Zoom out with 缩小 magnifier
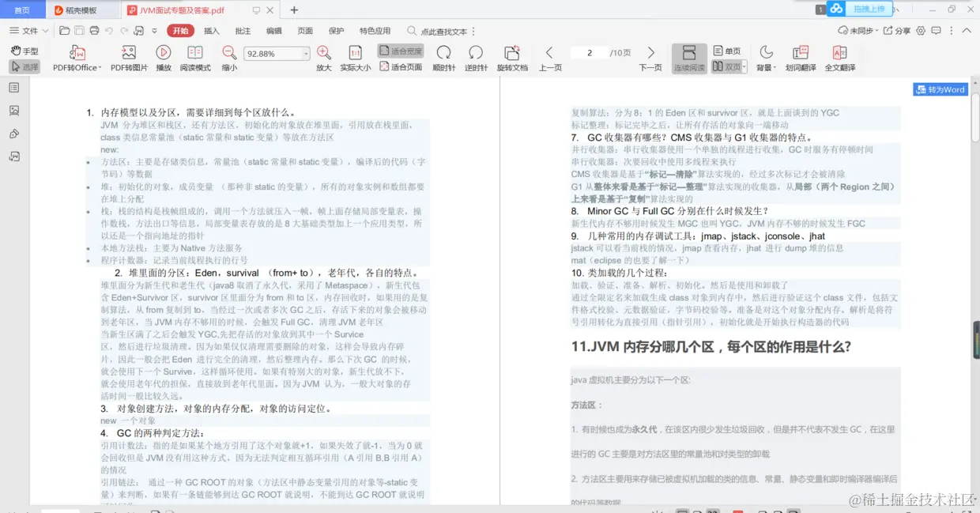 (229, 58)
